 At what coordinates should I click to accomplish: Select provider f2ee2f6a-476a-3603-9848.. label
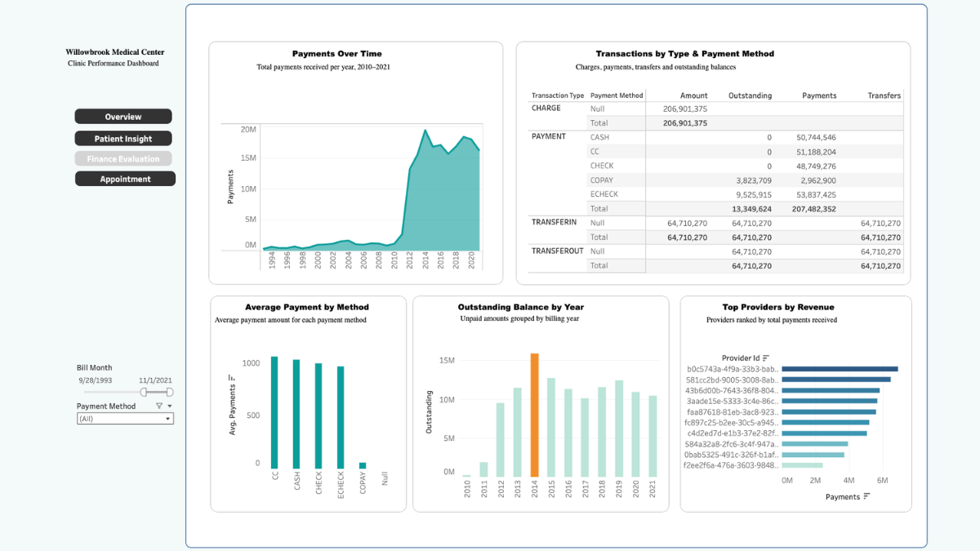(x=733, y=465)
